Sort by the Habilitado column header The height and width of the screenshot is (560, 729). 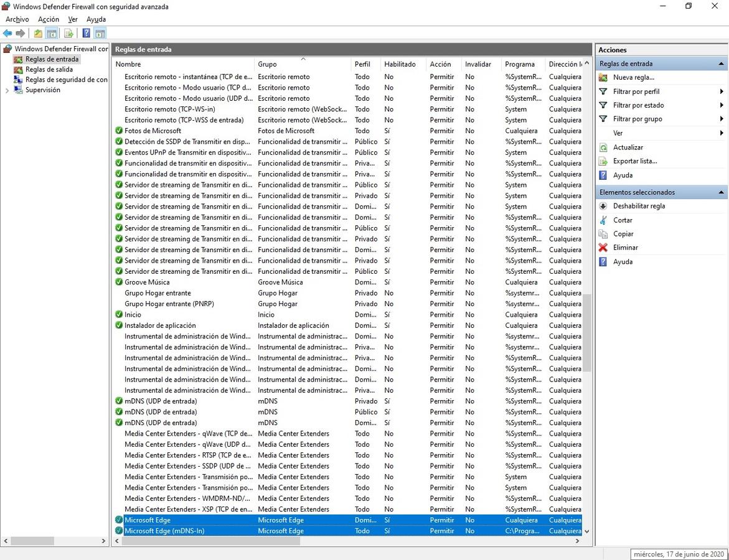(400, 64)
